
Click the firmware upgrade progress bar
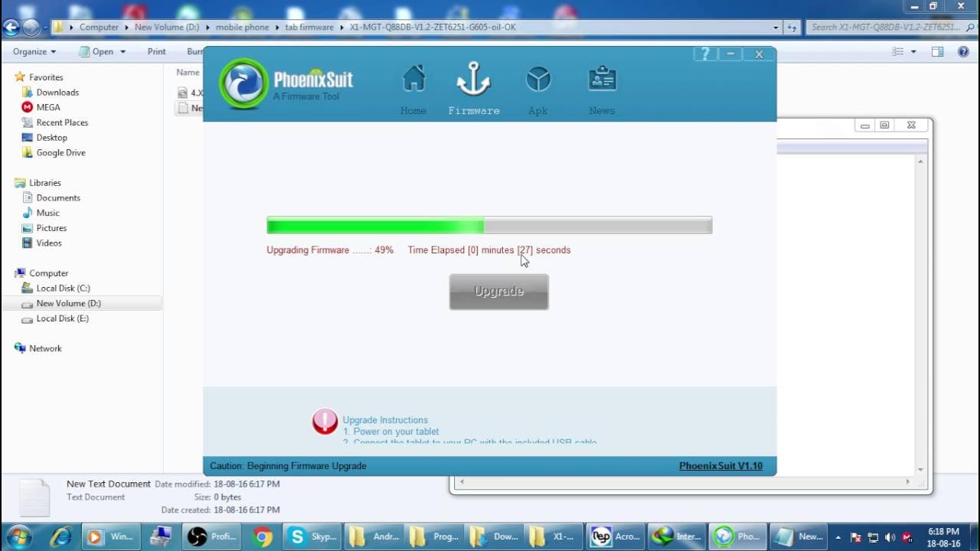[x=489, y=225]
